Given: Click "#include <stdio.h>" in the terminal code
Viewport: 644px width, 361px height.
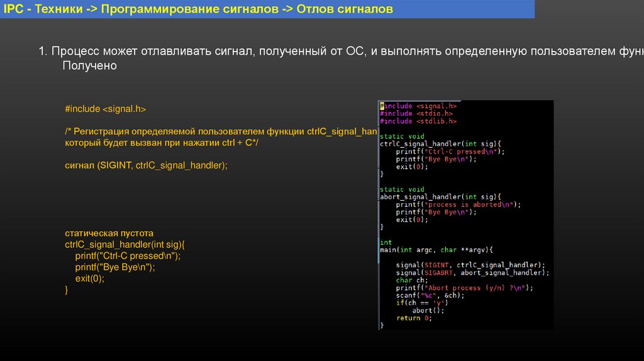Looking at the screenshot, I should coord(416,113).
